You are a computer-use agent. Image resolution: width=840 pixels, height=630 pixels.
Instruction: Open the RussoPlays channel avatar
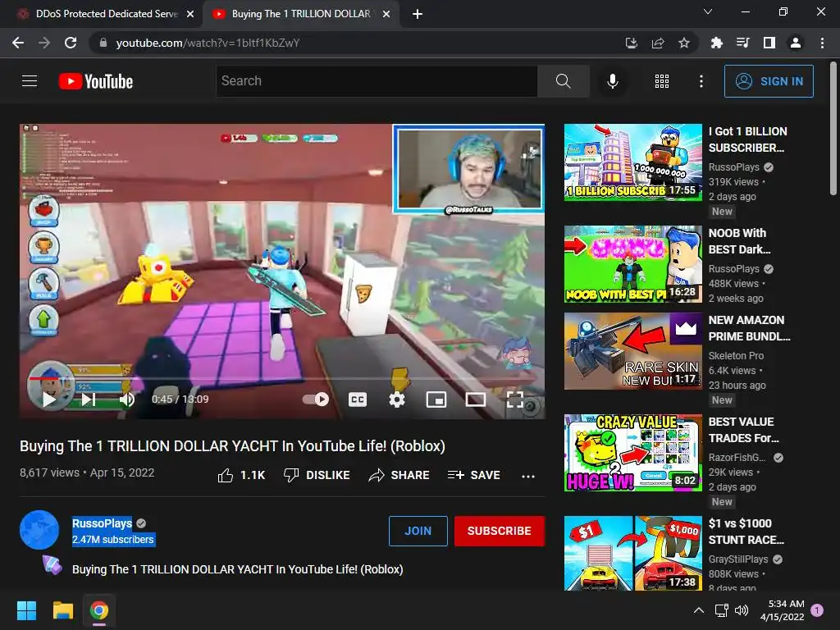[x=39, y=530]
